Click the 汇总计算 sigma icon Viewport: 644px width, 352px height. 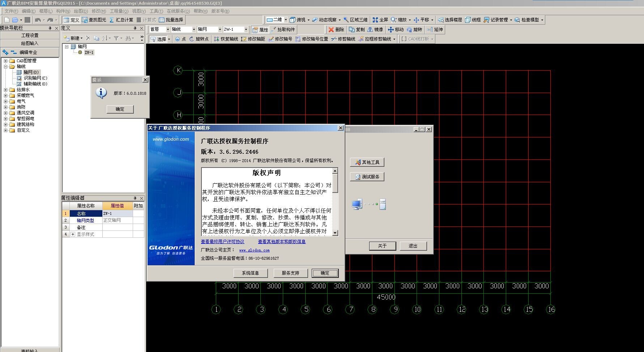(x=112, y=20)
